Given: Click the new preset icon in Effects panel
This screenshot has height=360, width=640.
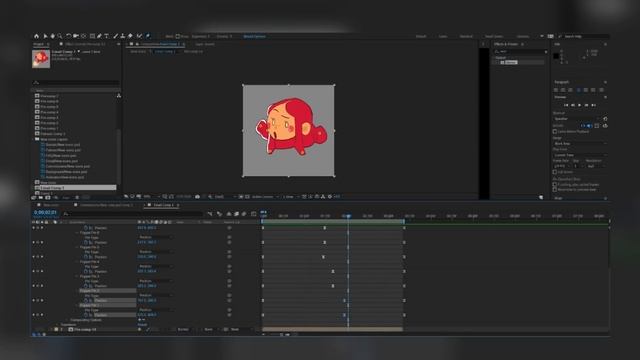Looking at the screenshot, I should coord(541,197).
